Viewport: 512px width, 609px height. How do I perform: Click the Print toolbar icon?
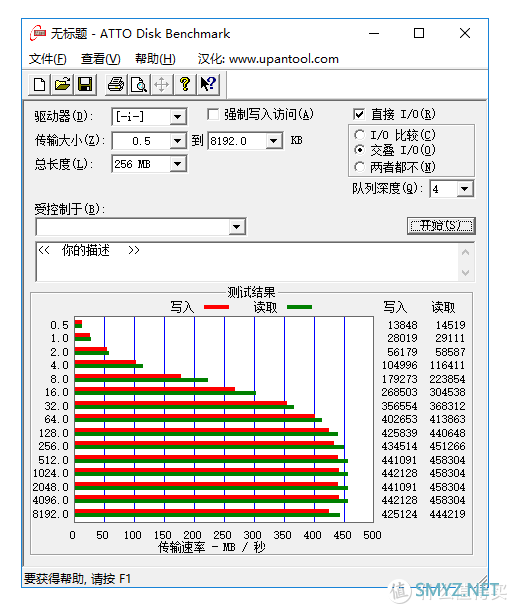pos(116,84)
